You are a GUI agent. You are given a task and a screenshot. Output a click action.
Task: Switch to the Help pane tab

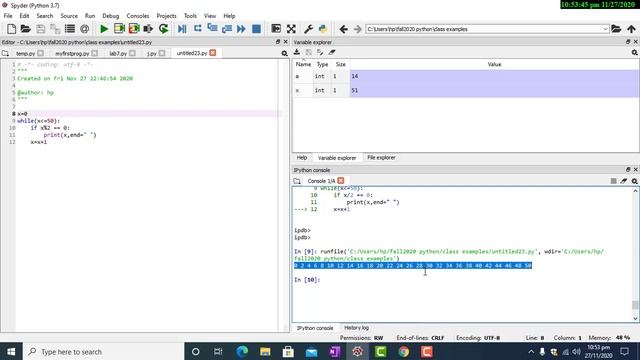click(x=302, y=158)
